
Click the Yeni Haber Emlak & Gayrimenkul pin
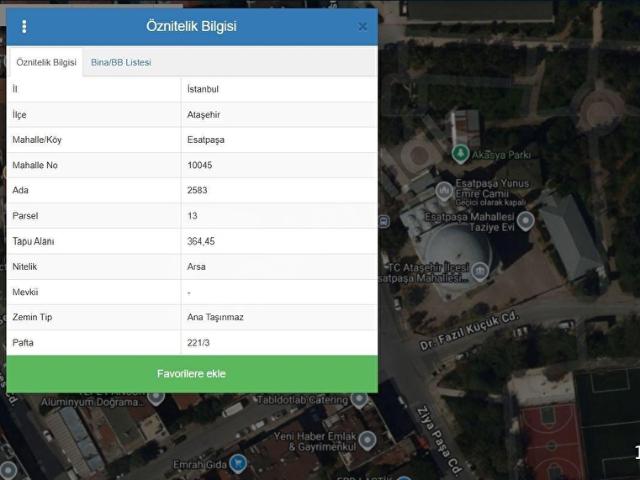point(367,441)
